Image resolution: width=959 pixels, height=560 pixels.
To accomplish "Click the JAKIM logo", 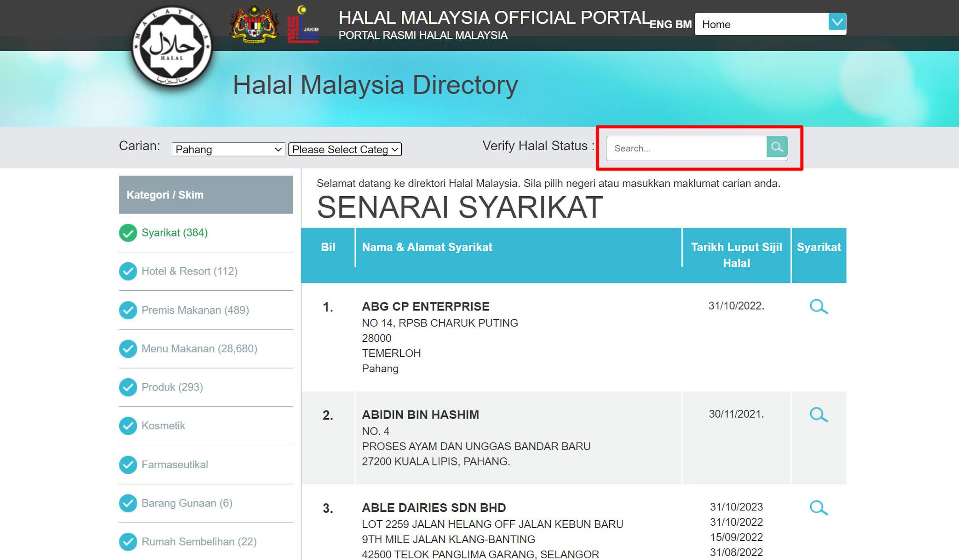I will point(303,24).
